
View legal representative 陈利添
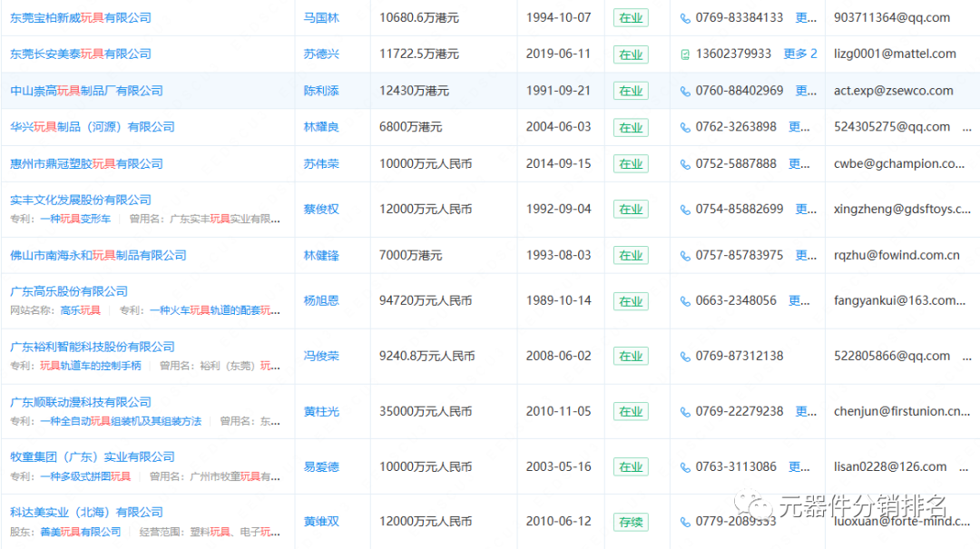(321, 91)
